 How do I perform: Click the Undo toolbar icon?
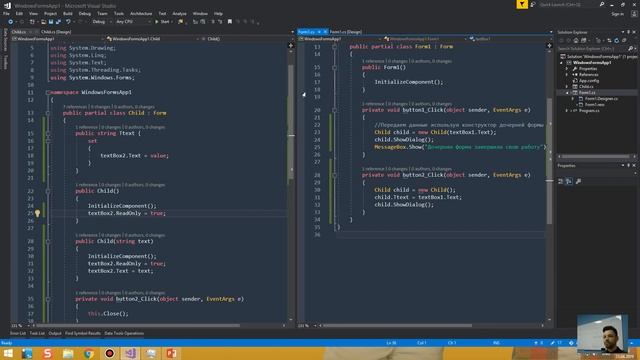point(68,22)
